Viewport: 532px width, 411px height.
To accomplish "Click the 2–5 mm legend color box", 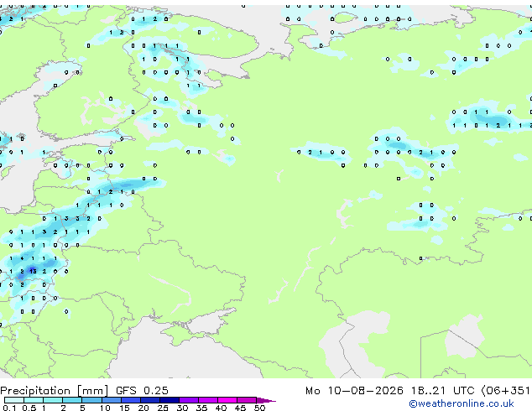I will click(x=72, y=400).
